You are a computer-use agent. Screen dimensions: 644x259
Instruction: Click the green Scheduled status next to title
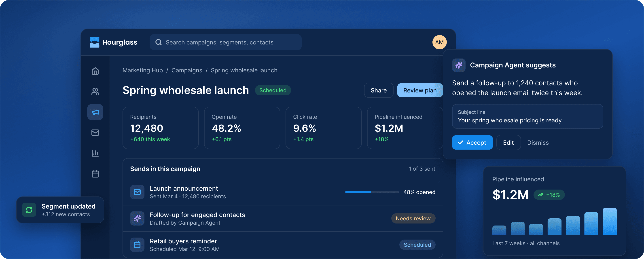[273, 90]
